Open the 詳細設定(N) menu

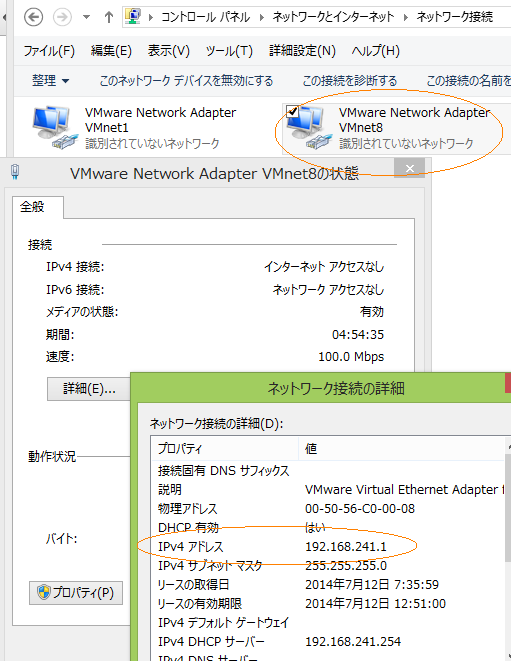pos(302,51)
